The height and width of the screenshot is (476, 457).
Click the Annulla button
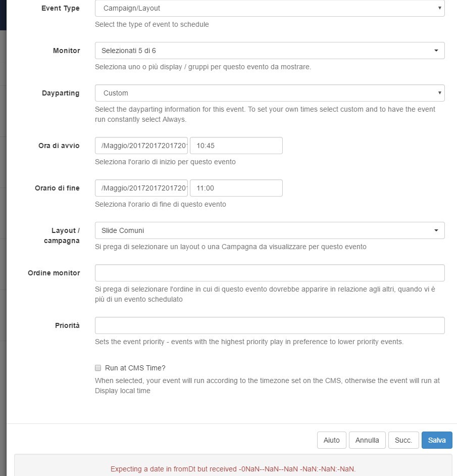(x=367, y=440)
